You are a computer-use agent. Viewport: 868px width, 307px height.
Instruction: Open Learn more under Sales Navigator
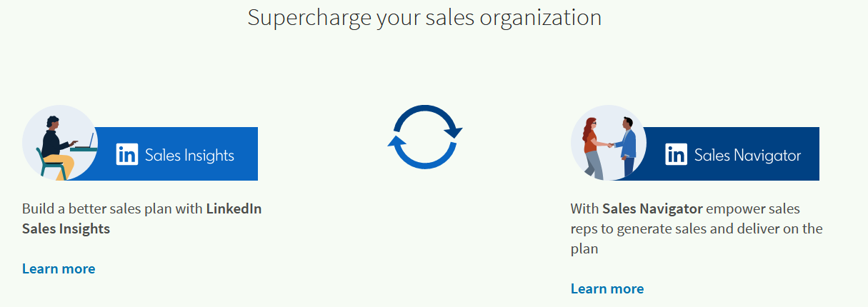[607, 288]
